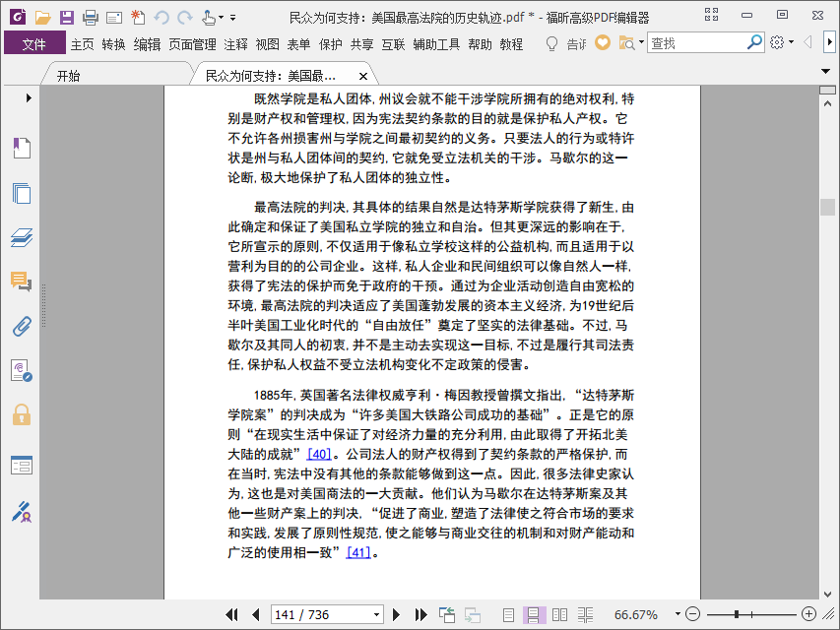The height and width of the screenshot is (630, 840).
Task: Click the folder search icon
Action: [626, 43]
